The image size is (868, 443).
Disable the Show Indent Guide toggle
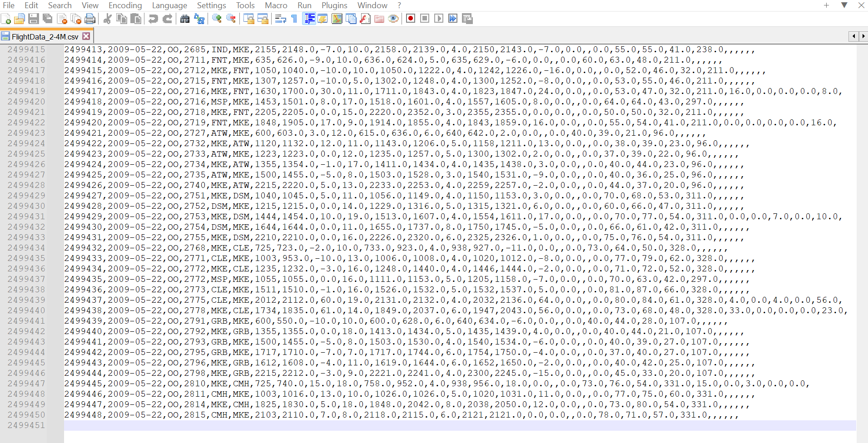click(309, 19)
